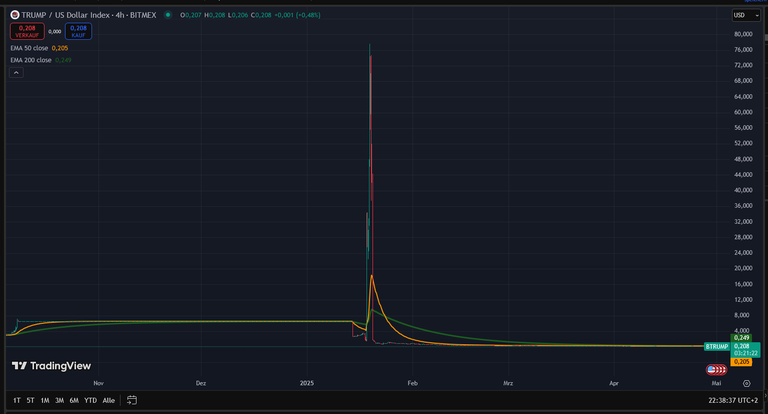The image size is (768, 414).
Task: Open the USD currency dropdown
Action: (x=746, y=15)
